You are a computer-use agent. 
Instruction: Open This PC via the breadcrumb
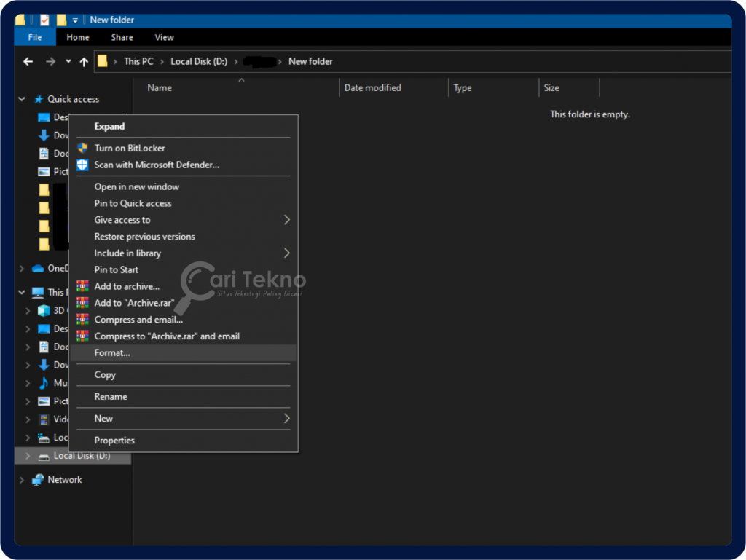(138, 61)
